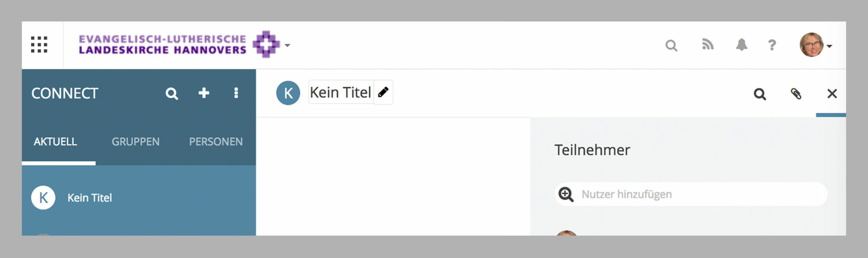Open the app grid launcher icon
Image resolution: width=868 pixels, height=258 pixels.
coord(39,45)
